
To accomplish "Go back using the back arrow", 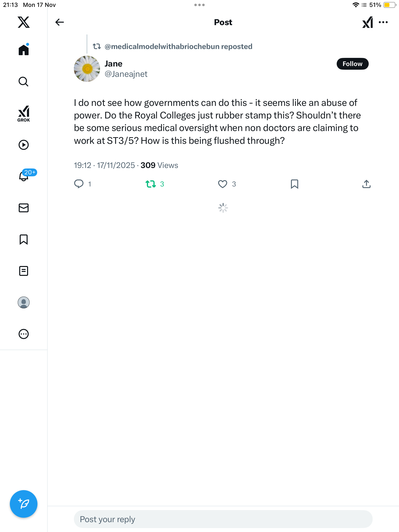I will point(59,22).
